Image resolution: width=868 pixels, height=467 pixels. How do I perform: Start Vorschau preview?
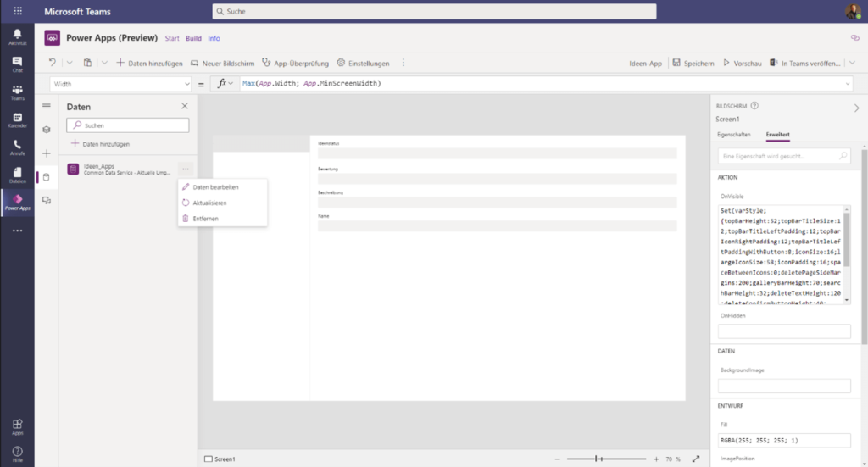tap(743, 63)
